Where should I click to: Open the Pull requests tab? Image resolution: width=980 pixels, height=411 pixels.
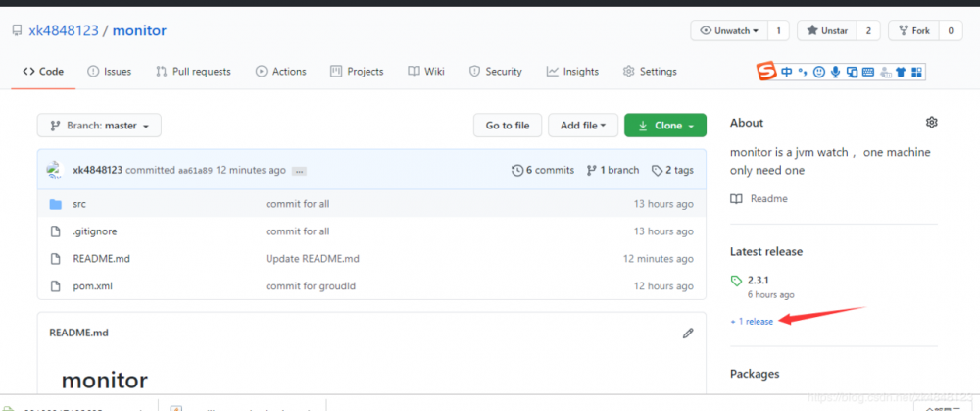[x=193, y=72]
